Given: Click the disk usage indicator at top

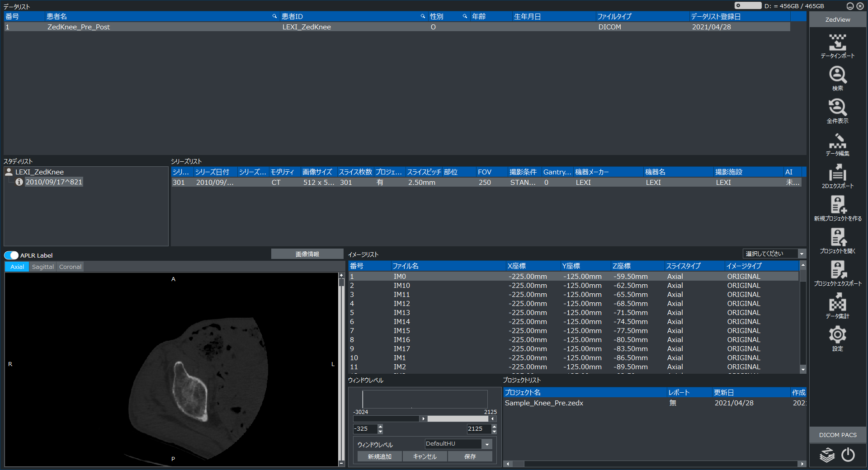Looking at the screenshot, I should (x=748, y=6).
